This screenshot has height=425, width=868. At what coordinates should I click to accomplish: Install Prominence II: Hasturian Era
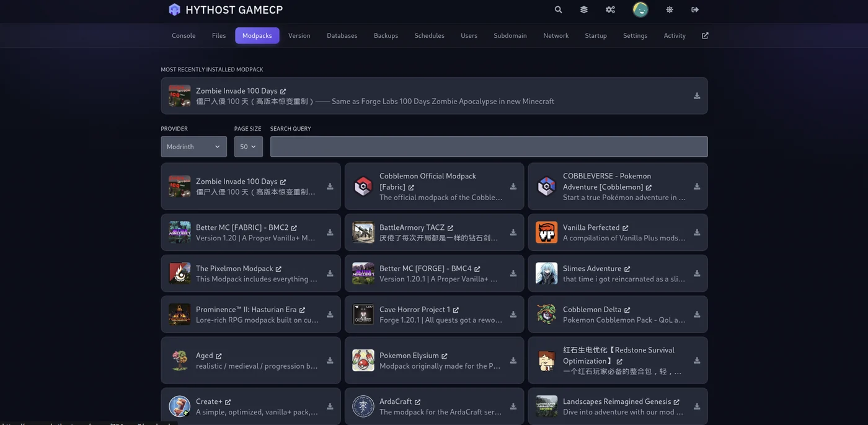(x=330, y=314)
